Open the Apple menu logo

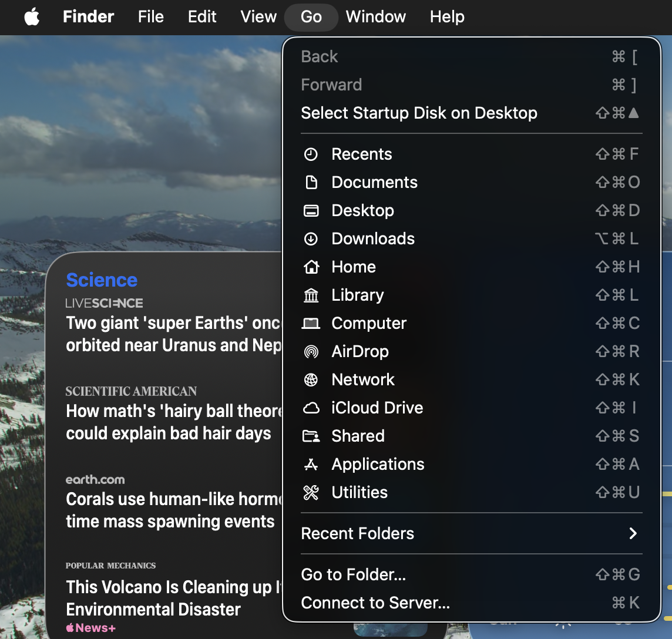pyautogui.click(x=32, y=16)
